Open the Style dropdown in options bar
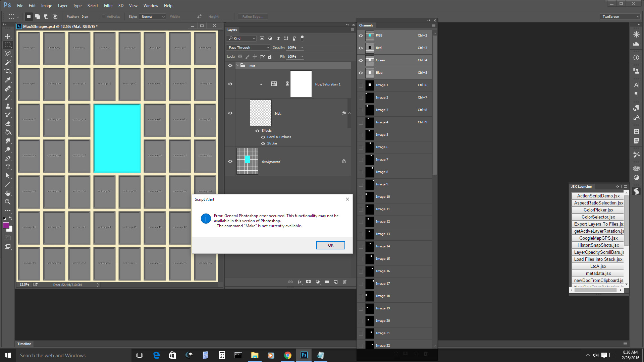The image size is (644, 362). [x=152, y=16]
